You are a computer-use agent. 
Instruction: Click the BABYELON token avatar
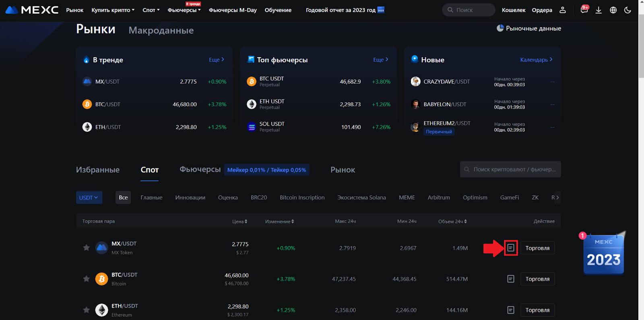click(415, 104)
